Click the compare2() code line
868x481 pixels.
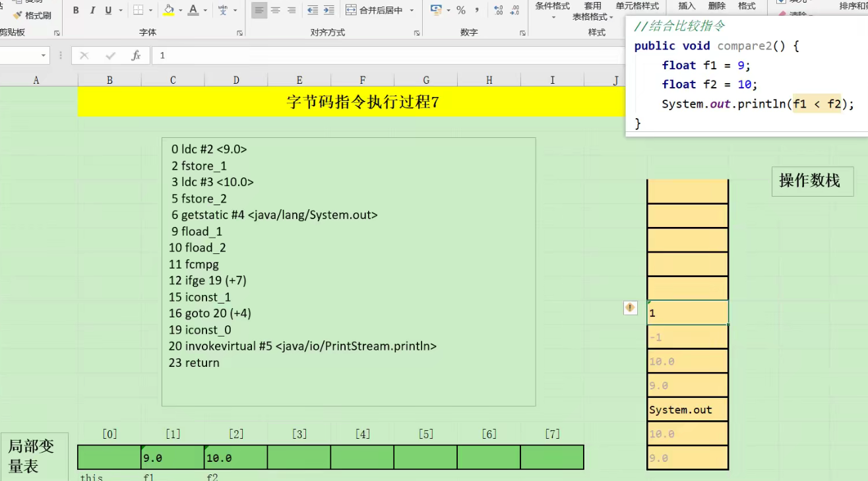[x=717, y=46]
